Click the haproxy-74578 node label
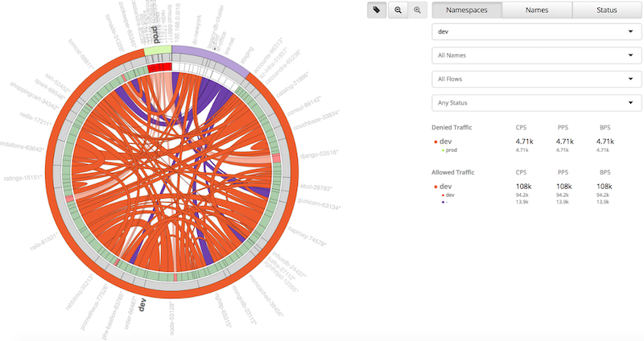Screen dimensions: 644x341 pyautogui.click(x=307, y=236)
